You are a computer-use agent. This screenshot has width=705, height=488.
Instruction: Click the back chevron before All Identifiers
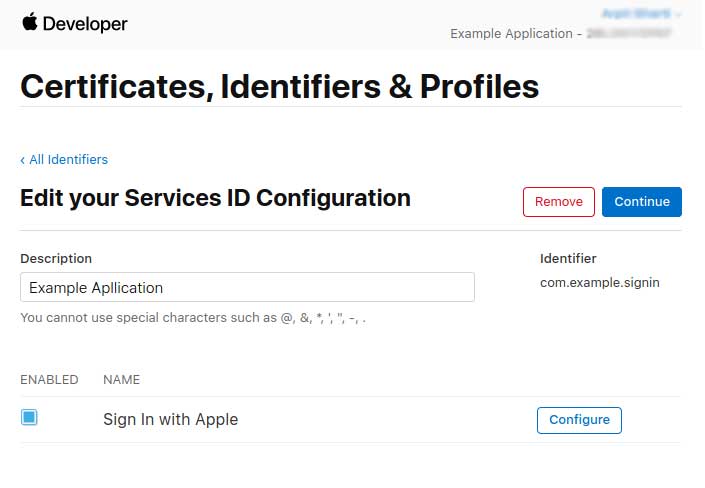pos(22,160)
